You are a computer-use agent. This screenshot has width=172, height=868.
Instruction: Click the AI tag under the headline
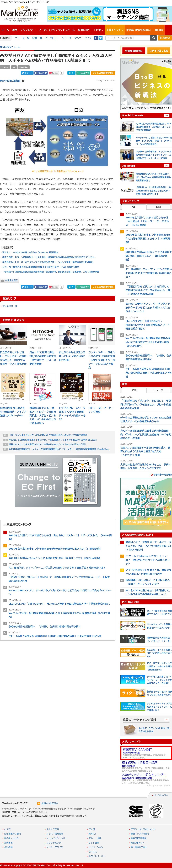tap(14, 67)
